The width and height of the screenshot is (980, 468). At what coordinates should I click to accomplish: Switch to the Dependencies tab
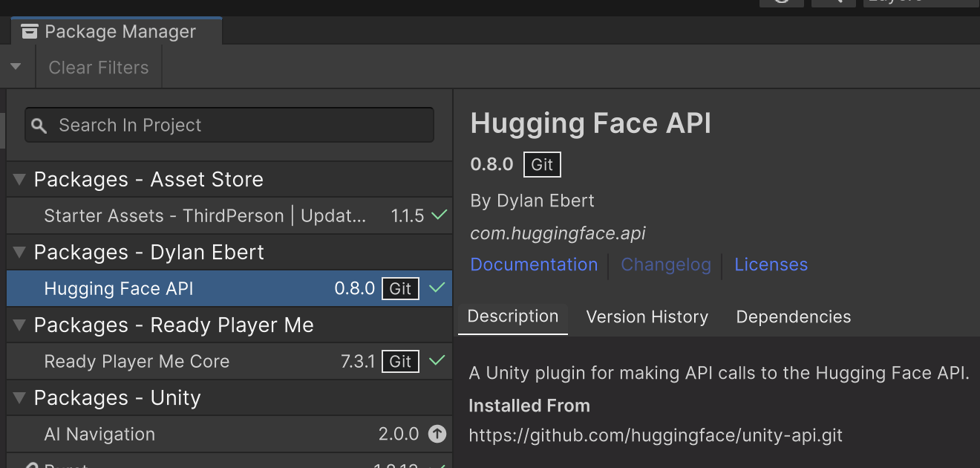coord(794,317)
